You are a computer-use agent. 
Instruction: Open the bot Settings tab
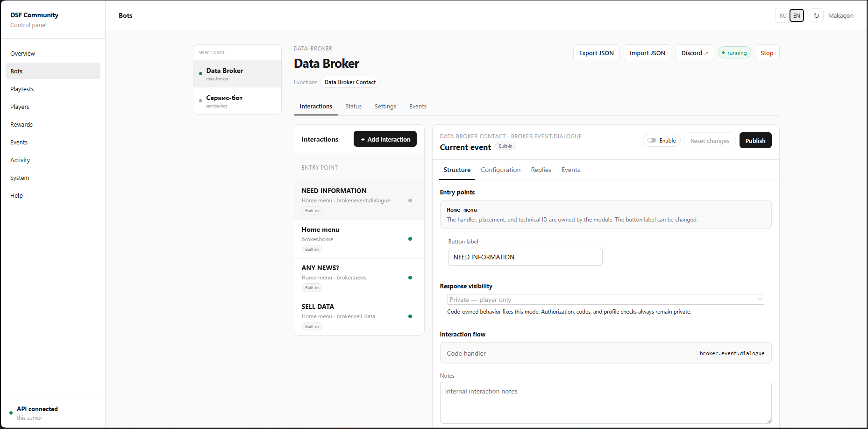(385, 106)
